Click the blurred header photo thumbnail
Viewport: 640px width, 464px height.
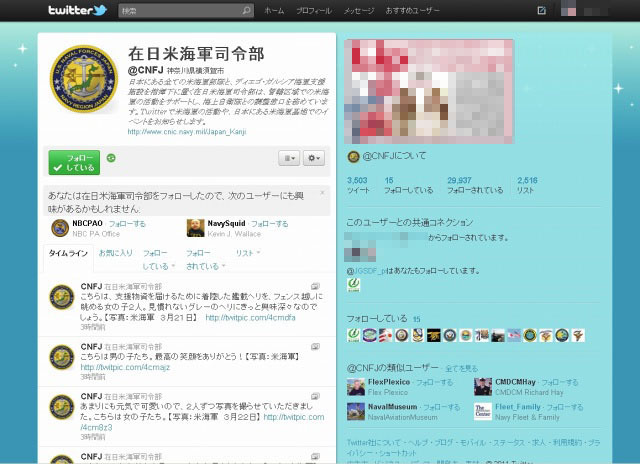pos(429,91)
